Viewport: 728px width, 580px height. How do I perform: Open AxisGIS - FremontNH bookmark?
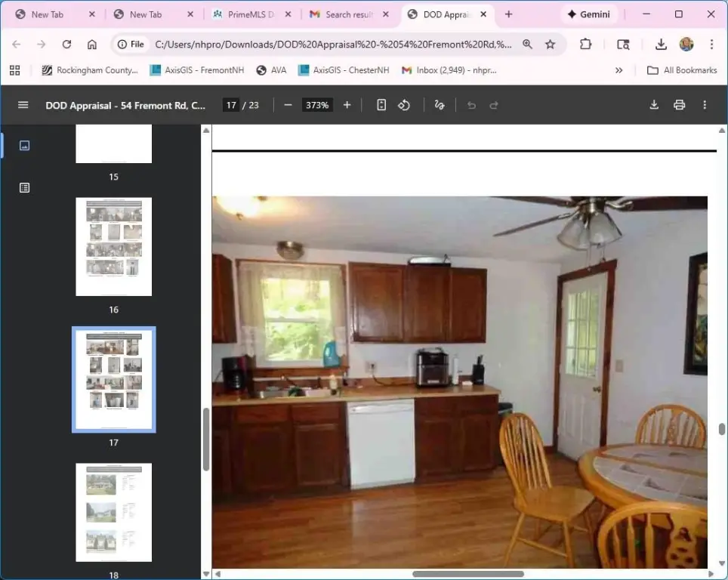196,70
